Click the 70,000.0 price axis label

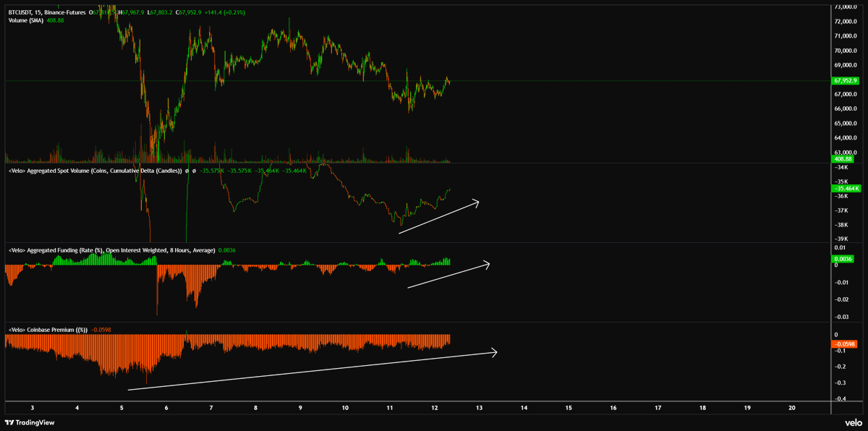pyautogui.click(x=846, y=51)
